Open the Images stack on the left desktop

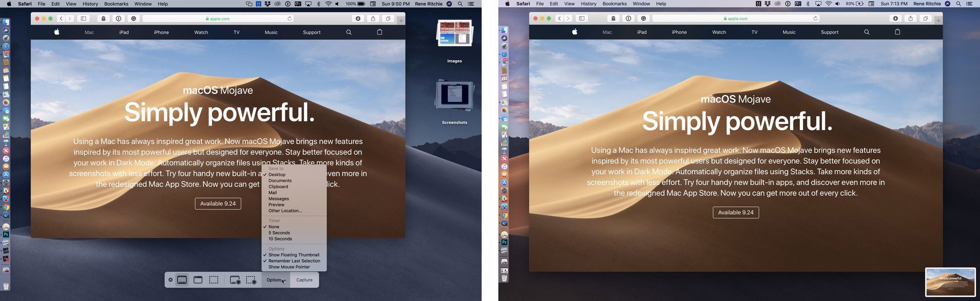(455, 33)
